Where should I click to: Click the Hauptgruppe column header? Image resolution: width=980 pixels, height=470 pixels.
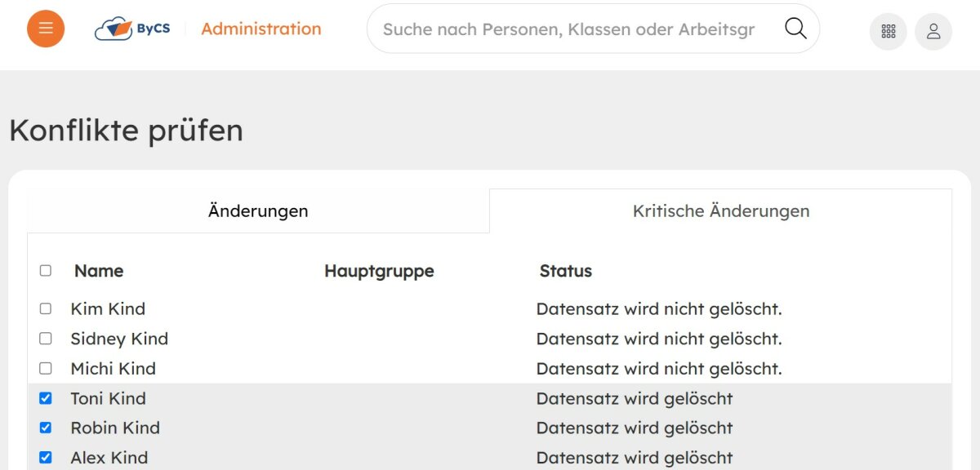(379, 271)
